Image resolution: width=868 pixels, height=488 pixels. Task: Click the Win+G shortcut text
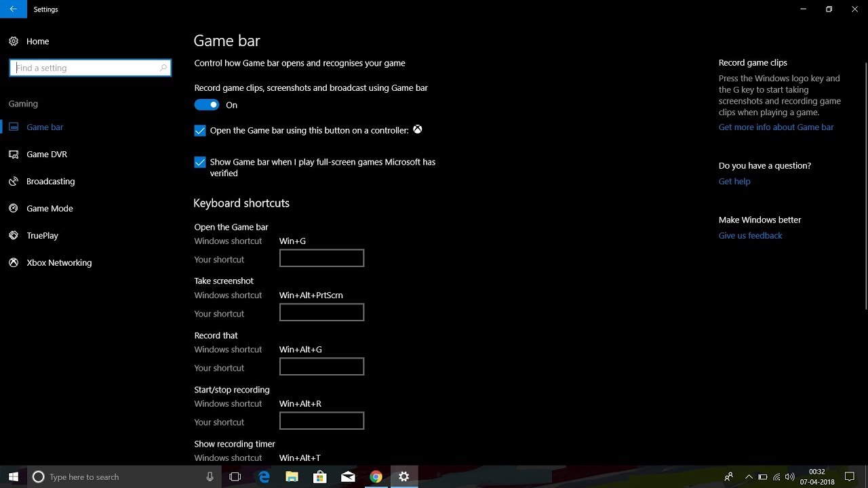click(x=292, y=241)
